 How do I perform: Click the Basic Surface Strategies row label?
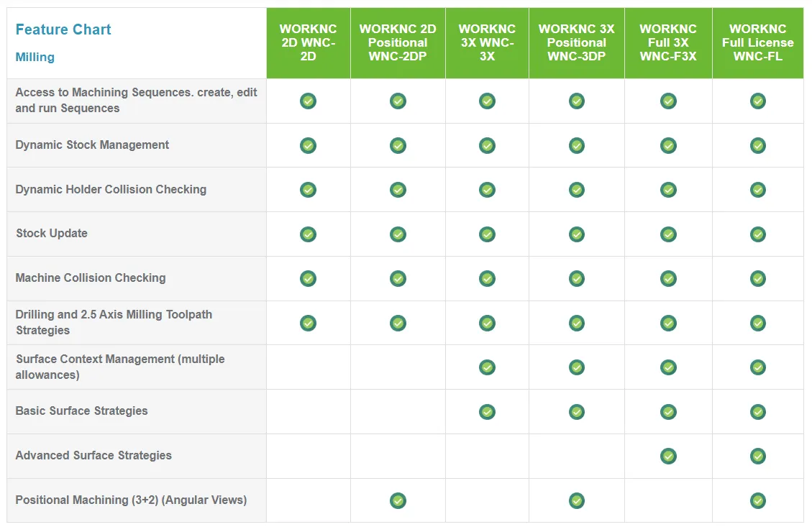[x=81, y=411]
